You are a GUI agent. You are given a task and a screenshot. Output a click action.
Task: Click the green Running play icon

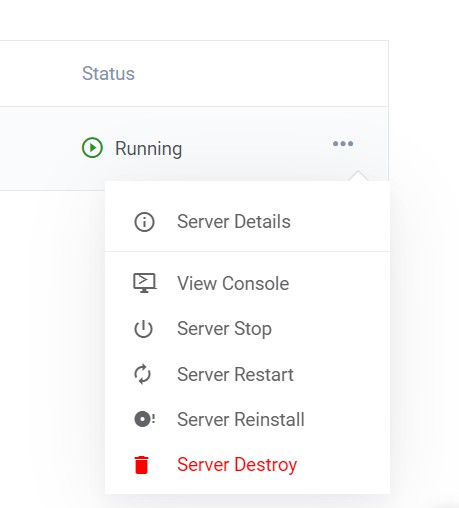(92, 147)
